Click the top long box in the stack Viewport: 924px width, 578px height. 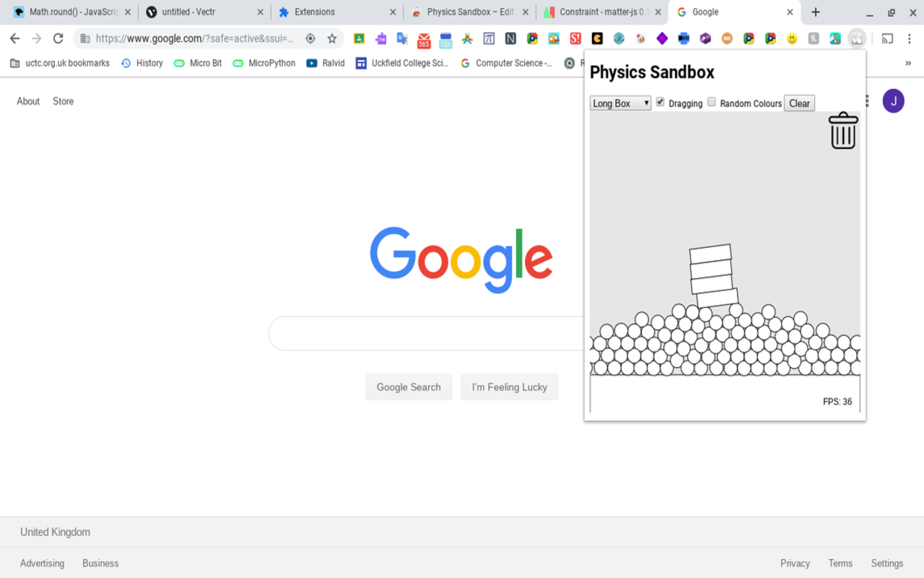pos(710,254)
